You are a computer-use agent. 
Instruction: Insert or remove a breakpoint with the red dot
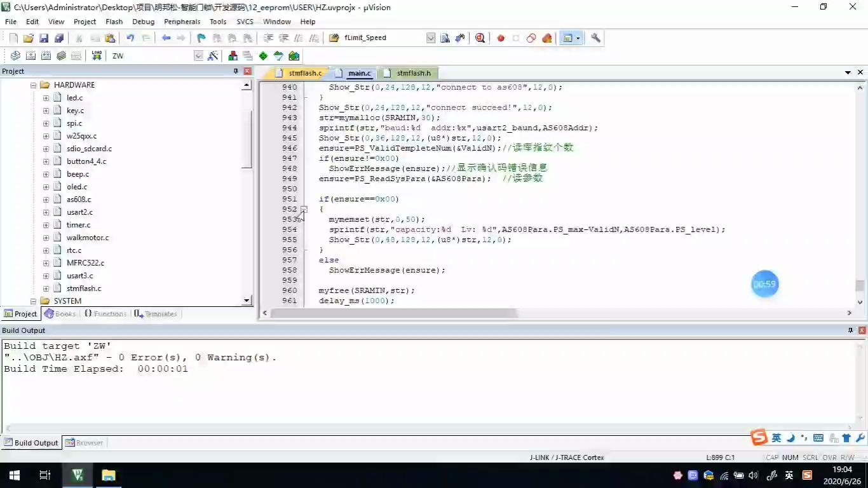[501, 38]
